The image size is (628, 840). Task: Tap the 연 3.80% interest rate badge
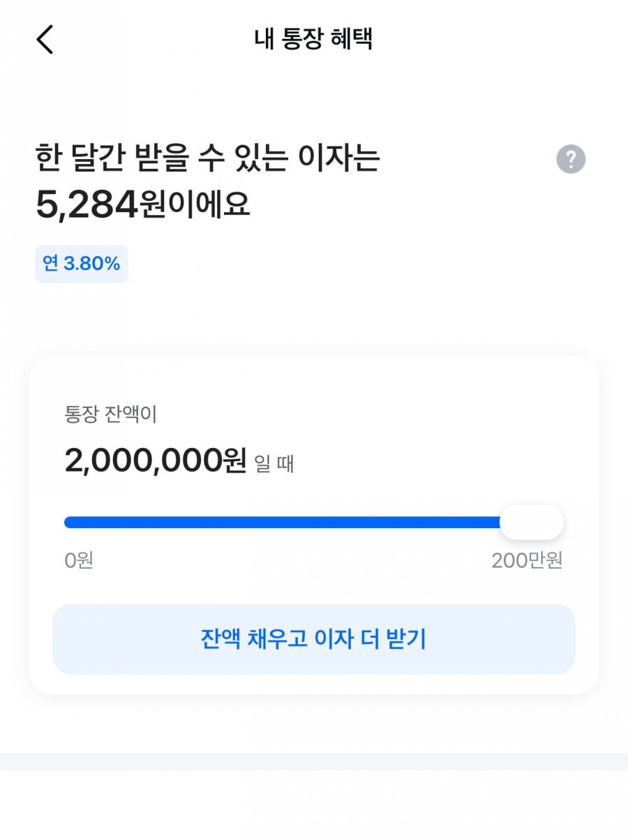(x=82, y=264)
